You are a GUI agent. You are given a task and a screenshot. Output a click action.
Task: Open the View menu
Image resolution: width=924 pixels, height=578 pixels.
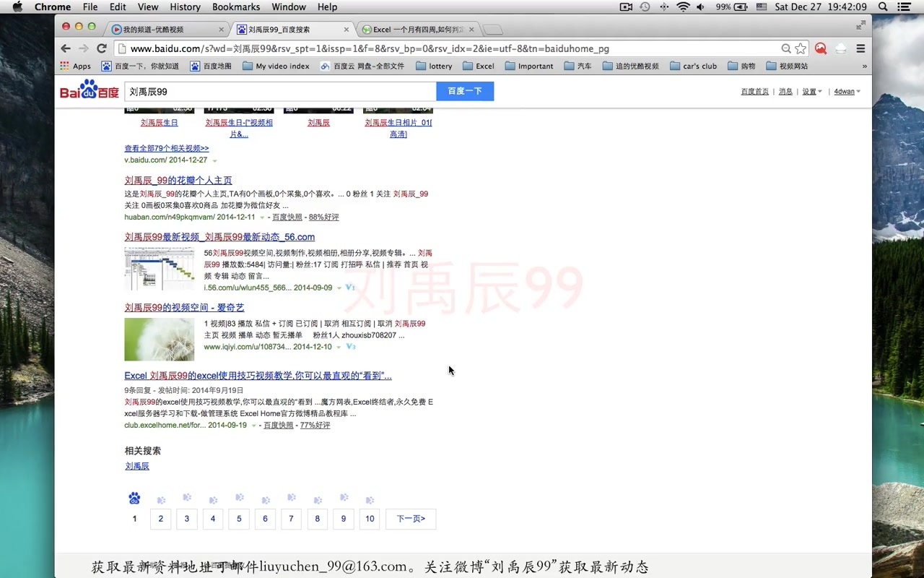[x=148, y=7]
